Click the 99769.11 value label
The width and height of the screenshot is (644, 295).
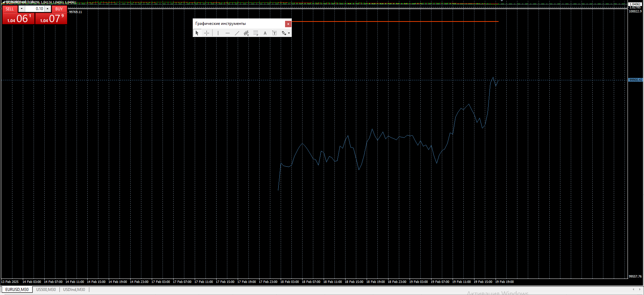(76, 12)
